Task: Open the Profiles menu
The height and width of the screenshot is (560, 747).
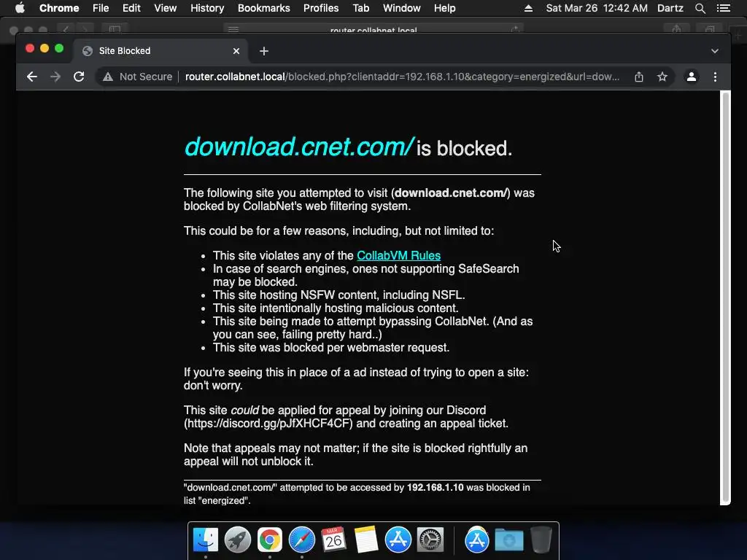Action: coord(321,8)
